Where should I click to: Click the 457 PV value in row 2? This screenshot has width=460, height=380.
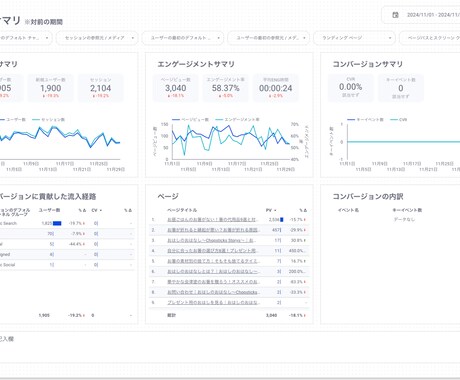pos(276,230)
